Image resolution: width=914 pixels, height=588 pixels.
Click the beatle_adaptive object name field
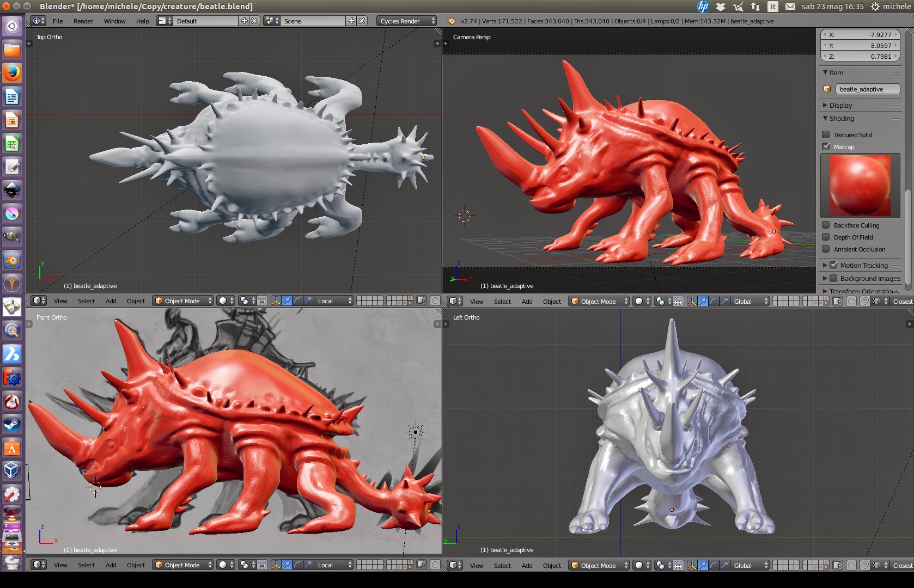click(x=868, y=89)
